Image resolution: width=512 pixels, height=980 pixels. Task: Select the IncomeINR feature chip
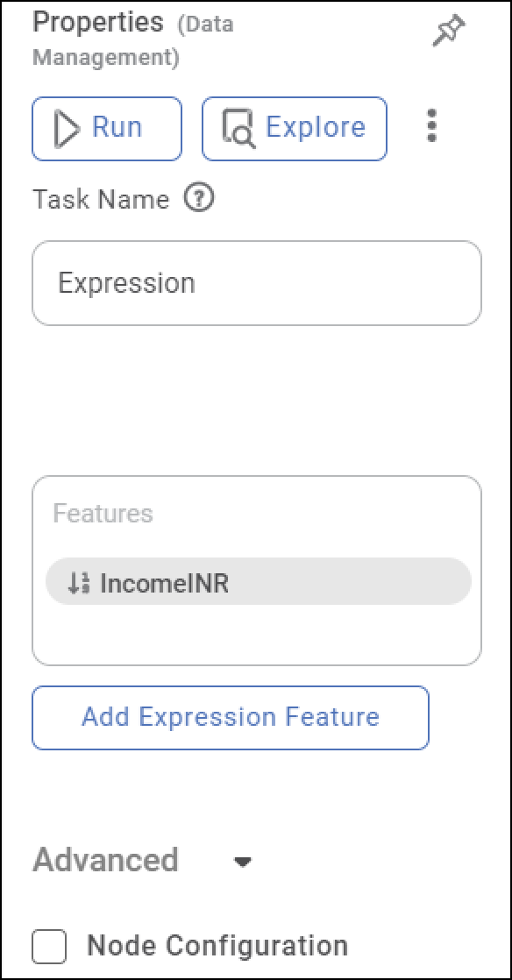[258, 583]
